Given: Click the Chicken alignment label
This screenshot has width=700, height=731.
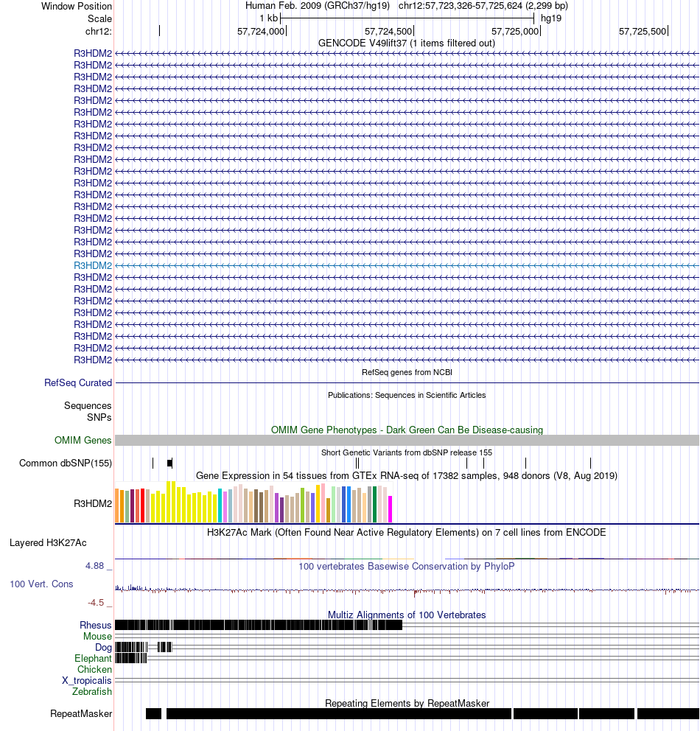Looking at the screenshot, I should click(x=94, y=669).
